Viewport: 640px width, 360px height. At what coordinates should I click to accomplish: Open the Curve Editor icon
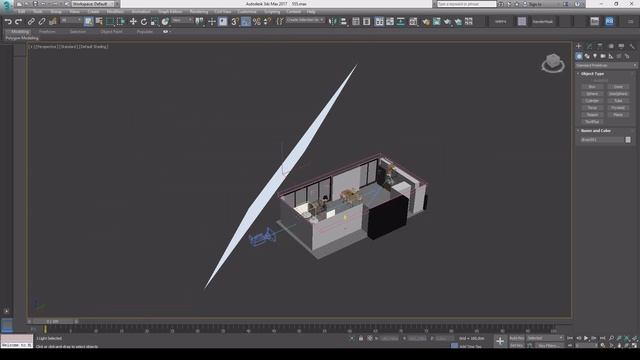(x=390, y=22)
